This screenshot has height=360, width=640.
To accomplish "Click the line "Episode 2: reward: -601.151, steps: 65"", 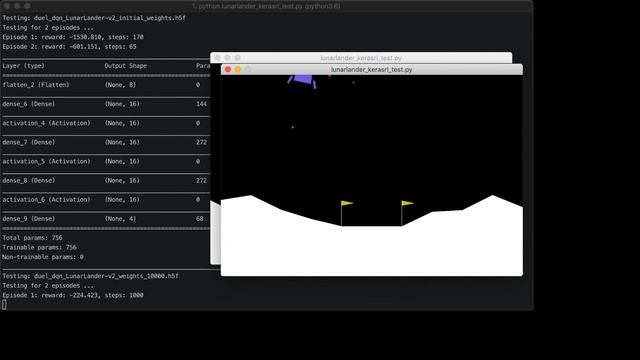I will [69, 47].
